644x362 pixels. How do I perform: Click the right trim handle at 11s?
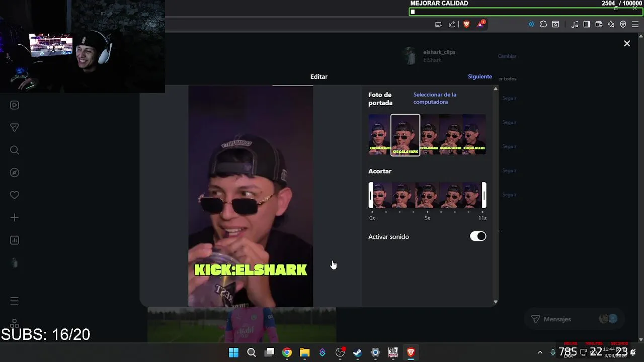click(x=484, y=195)
